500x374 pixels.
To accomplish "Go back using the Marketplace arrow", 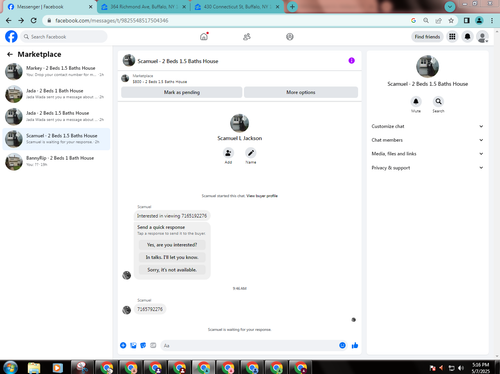I will [x=10, y=54].
